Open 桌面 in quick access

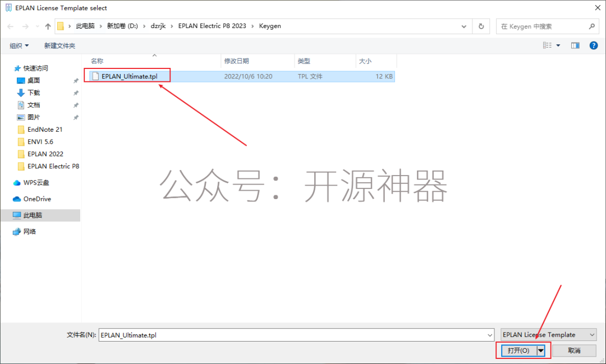pyautogui.click(x=33, y=80)
